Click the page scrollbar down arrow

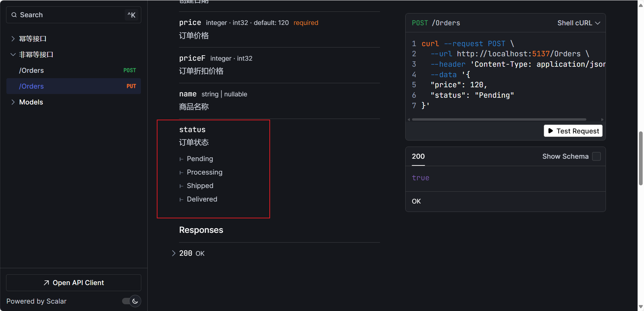click(641, 307)
